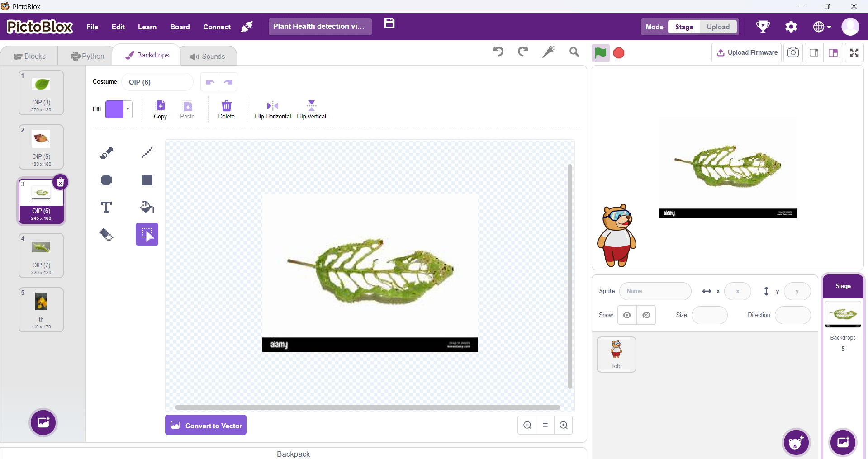
Task: Undo the last costume edit
Action: pos(210,82)
